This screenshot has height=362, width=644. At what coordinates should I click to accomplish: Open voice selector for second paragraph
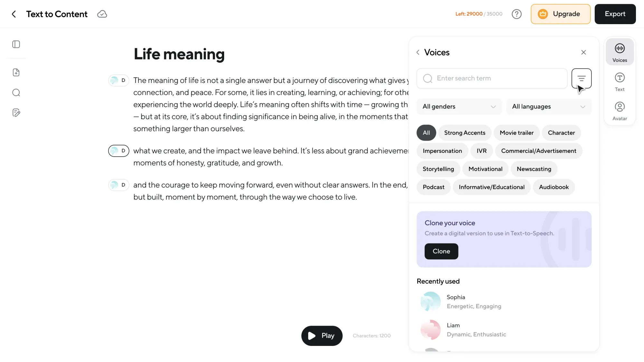[x=118, y=151]
